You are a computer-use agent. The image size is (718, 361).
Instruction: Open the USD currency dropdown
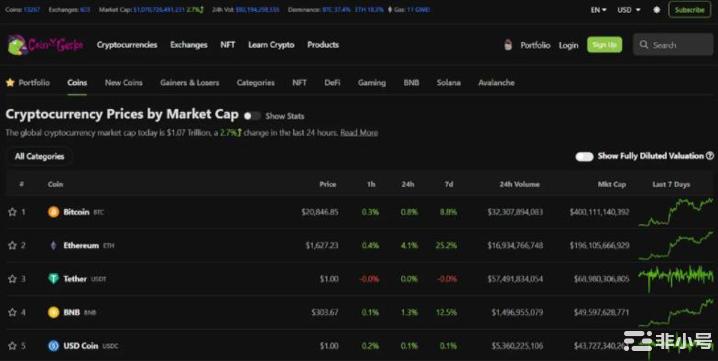[629, 10]
